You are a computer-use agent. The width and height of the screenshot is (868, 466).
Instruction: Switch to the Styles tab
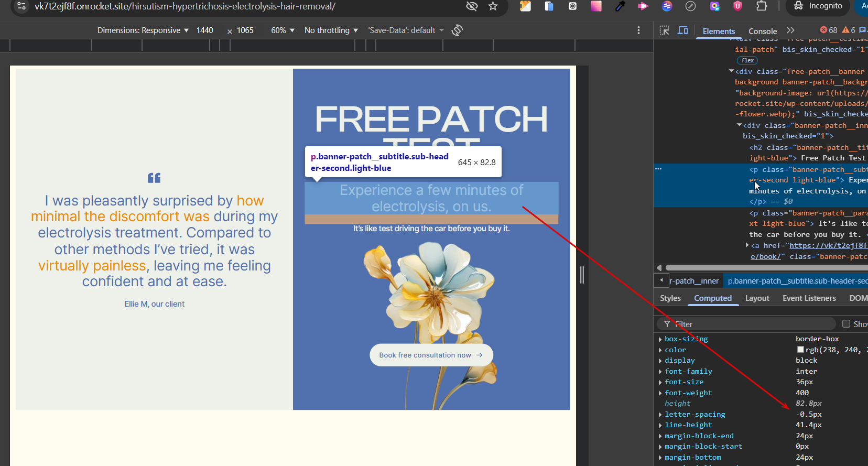click(x=670, y=298)
